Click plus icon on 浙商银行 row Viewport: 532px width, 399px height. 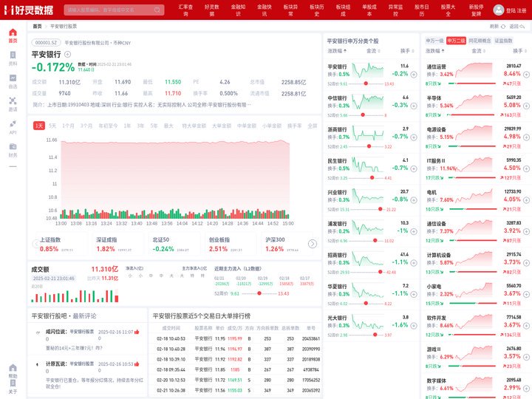coord(414,137)
